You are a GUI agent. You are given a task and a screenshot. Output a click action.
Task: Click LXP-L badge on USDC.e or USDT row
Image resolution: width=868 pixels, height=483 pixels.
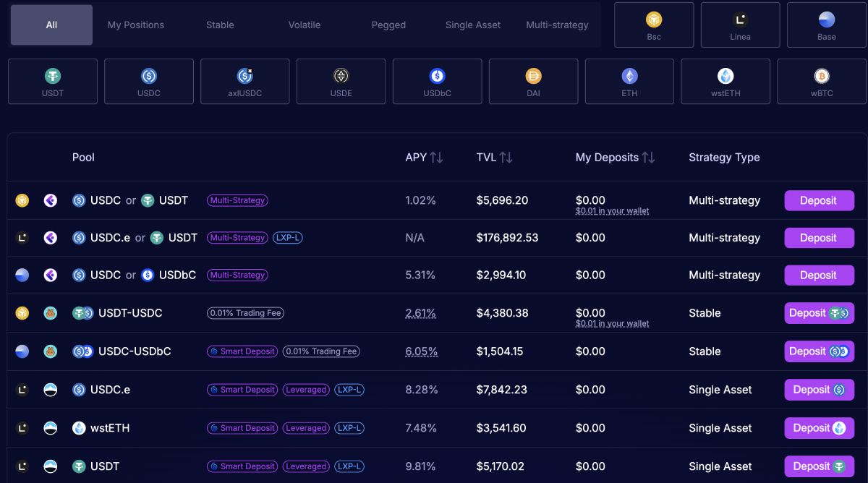[x=287, y=238]
